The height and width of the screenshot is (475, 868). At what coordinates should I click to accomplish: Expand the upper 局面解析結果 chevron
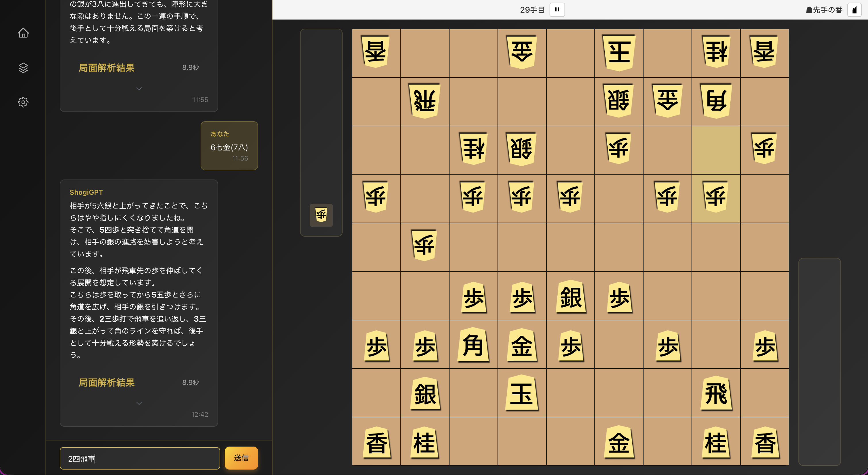tap(139, 88)
